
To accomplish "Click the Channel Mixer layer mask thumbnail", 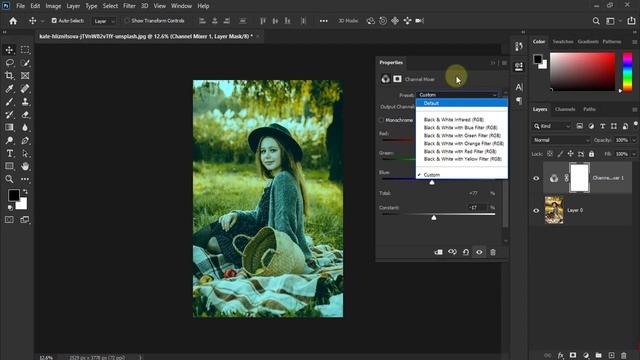I will [579, 178].
